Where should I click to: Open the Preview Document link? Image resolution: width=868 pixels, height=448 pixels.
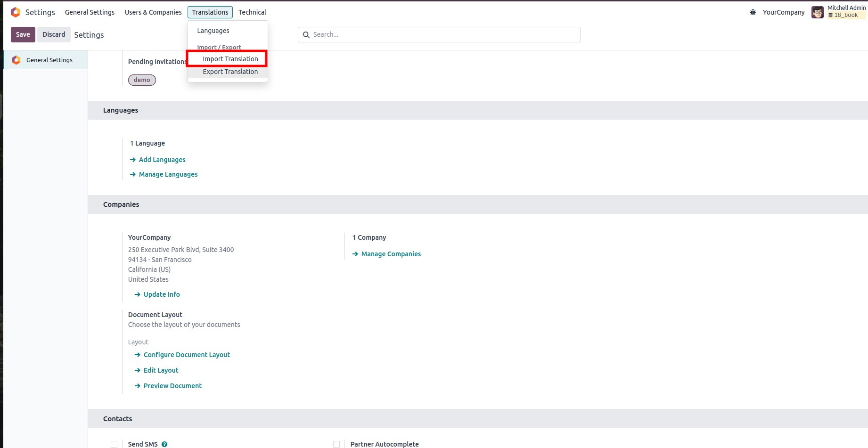[x=172, y=386]
